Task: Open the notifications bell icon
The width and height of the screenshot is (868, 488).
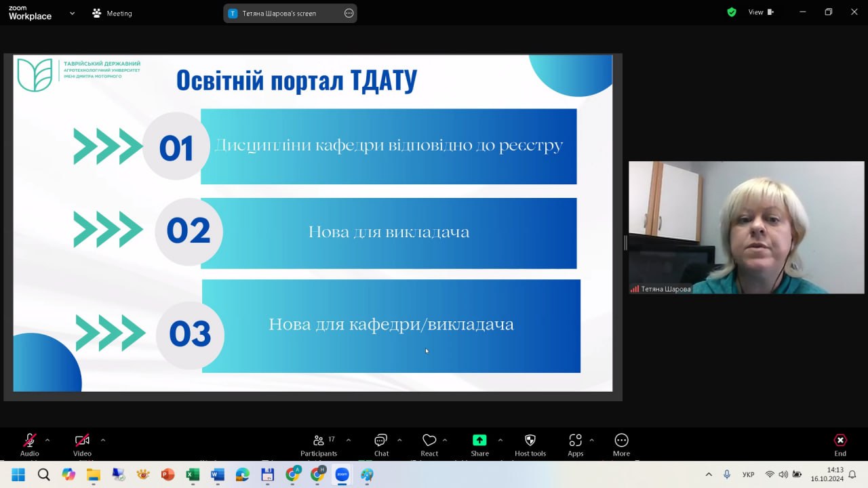Action: tap(852, 474)
